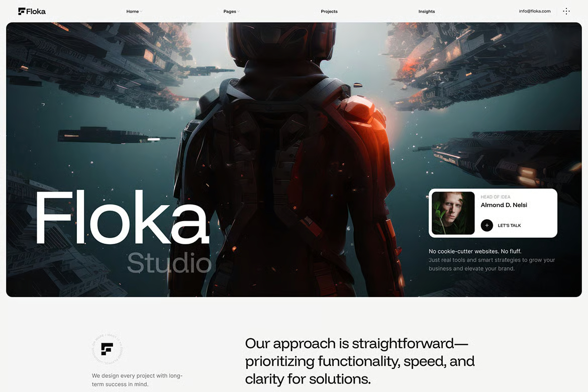Click the Almond D. Nelsi name
The height and width of the screenshot is (392, 588).
[x=504, y=205]
